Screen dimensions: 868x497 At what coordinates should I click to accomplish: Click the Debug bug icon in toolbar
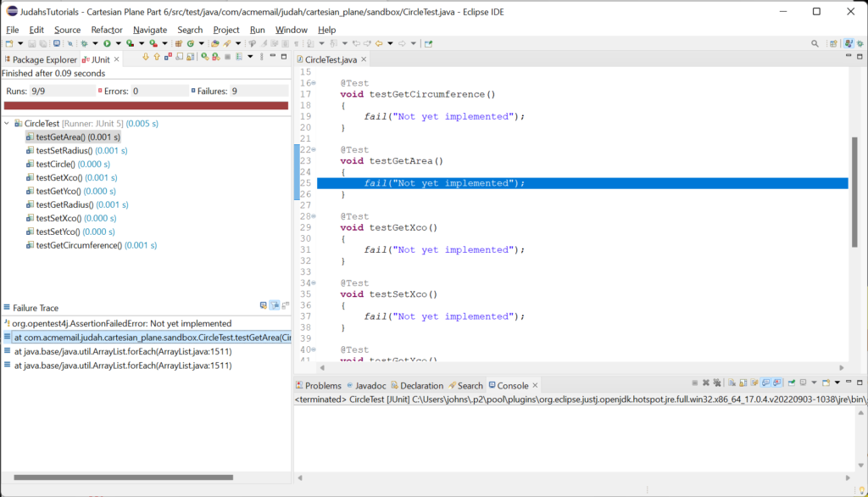click(84, 43)
